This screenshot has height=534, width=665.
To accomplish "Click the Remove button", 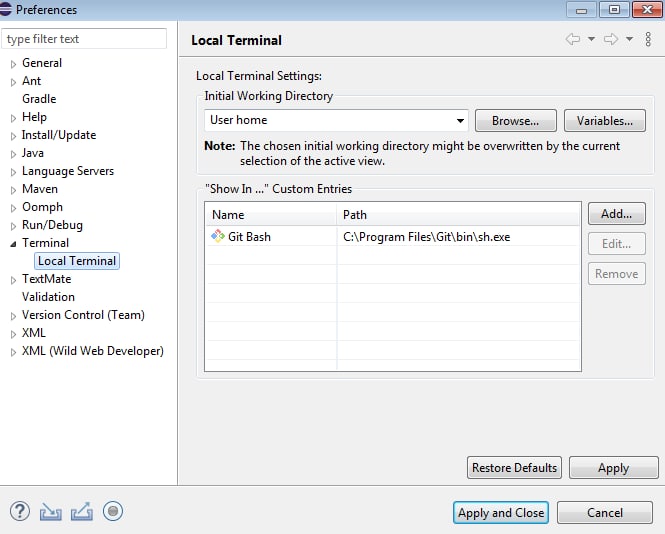I will 617,274.
